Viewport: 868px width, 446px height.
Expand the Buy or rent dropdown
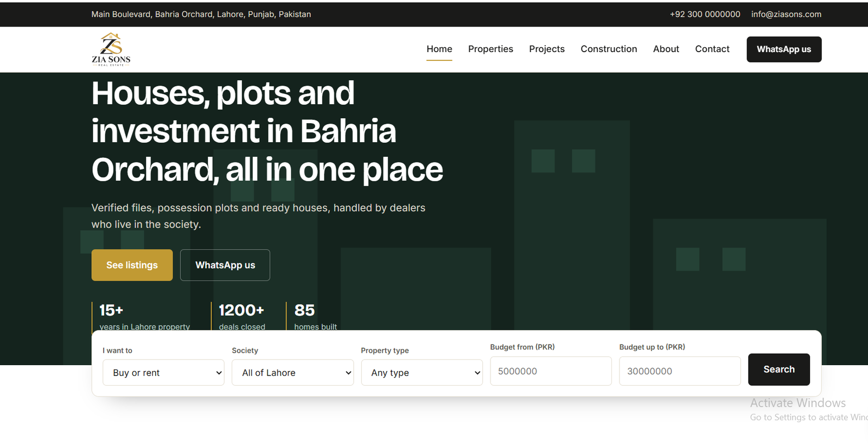[x=163, y=373]
